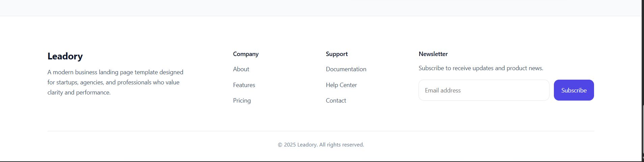The height and width of the screenshot is (162, 644).
Task: Open the Pricing link
Action: (242, 101)
